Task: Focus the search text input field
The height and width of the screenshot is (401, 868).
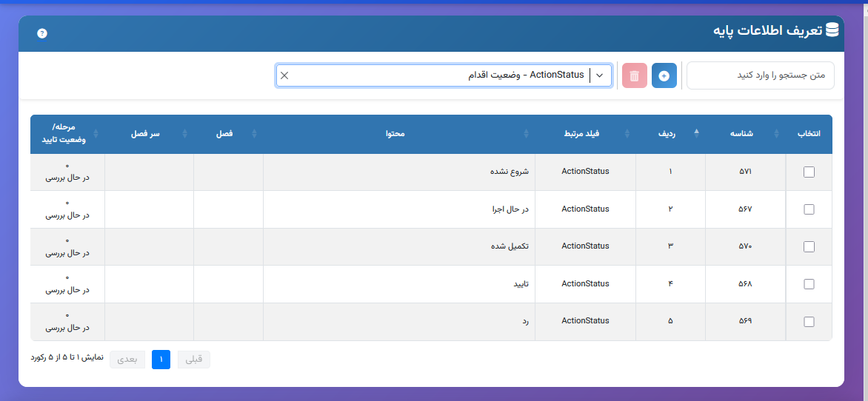Action: pyautogui.click(x=760, y=75)
